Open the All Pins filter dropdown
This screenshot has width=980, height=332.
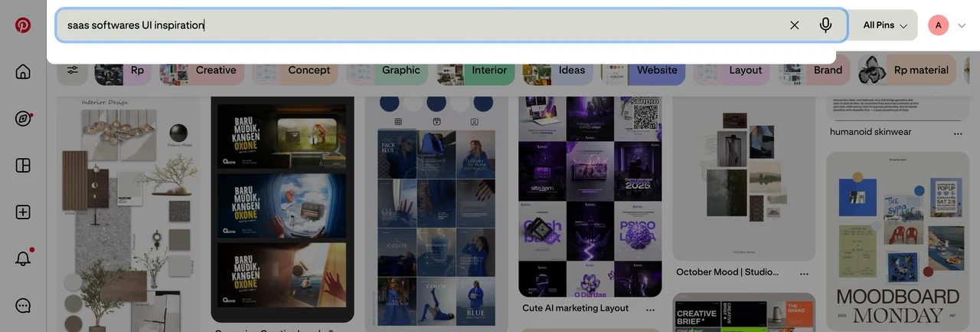[x=885, y=25]
